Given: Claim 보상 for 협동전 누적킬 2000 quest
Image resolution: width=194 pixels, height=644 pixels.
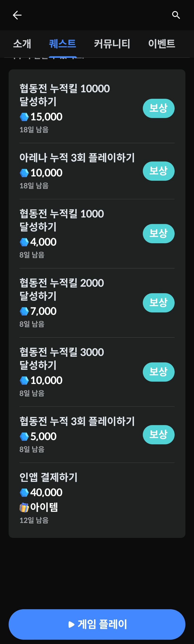Looking at the screenshot, I should (159, 303).
